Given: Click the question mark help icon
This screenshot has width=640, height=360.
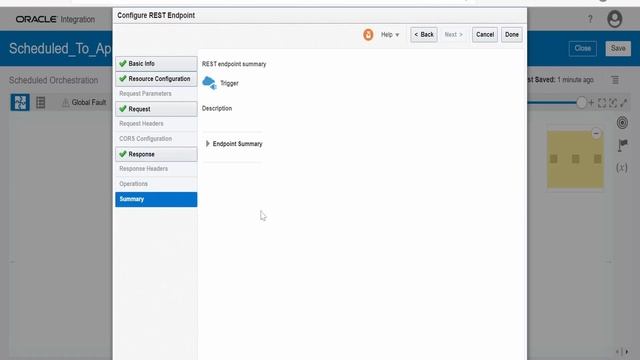Looking at the screenshot, I should tap(590, 19).
